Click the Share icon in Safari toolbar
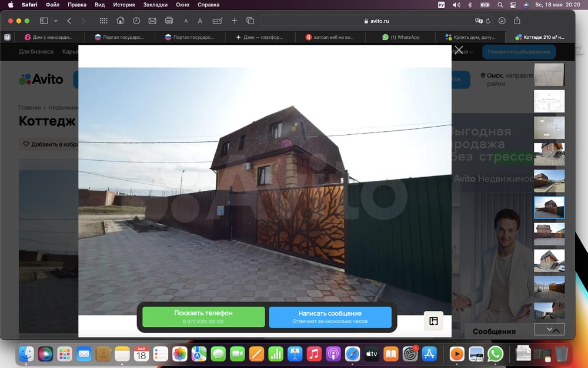Viewport: 588px width, 368px height. [517, 21]
